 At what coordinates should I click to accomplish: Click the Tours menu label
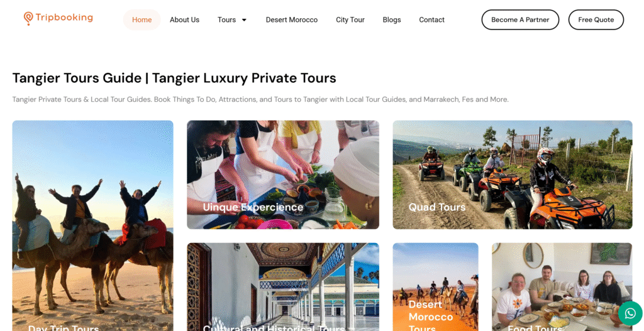coord(226,19)
